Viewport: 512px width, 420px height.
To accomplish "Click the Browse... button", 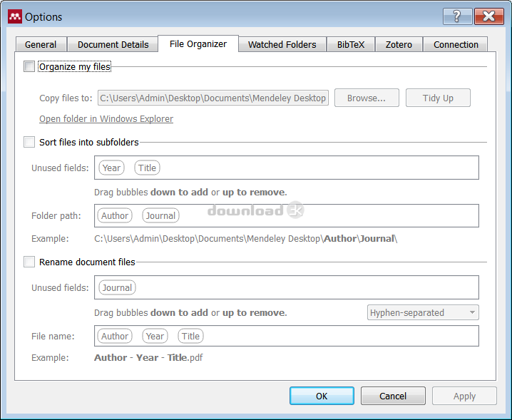I will (x=367, y=98).
